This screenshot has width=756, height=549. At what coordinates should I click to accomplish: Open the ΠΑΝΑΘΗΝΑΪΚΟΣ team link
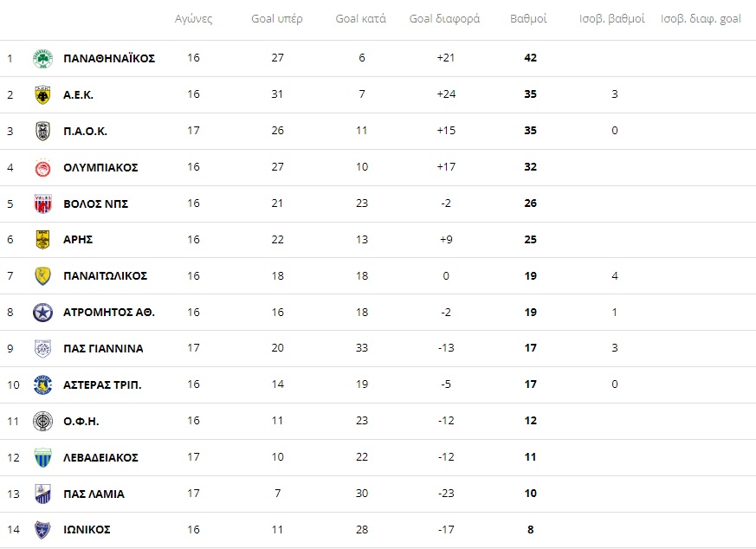[x=109, y=58]
